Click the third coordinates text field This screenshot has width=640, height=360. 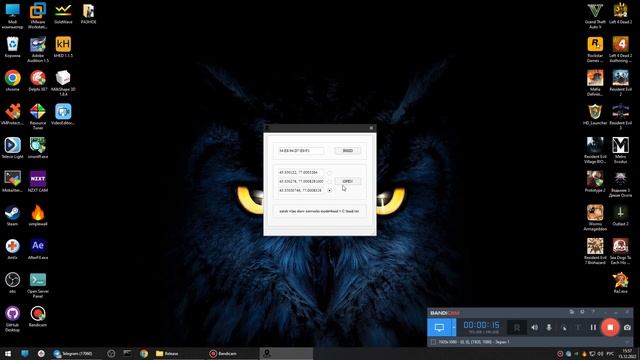coord(301,190)
